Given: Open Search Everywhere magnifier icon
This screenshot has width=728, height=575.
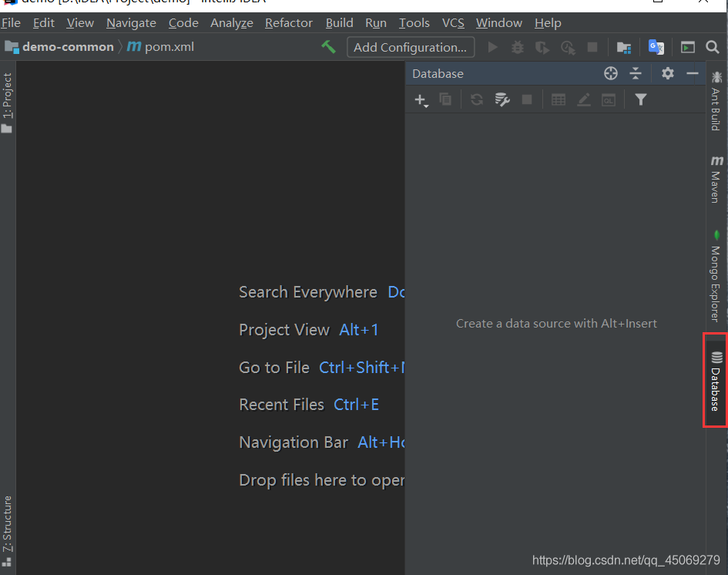Looking at the screenshot, I should pos(713,47).
